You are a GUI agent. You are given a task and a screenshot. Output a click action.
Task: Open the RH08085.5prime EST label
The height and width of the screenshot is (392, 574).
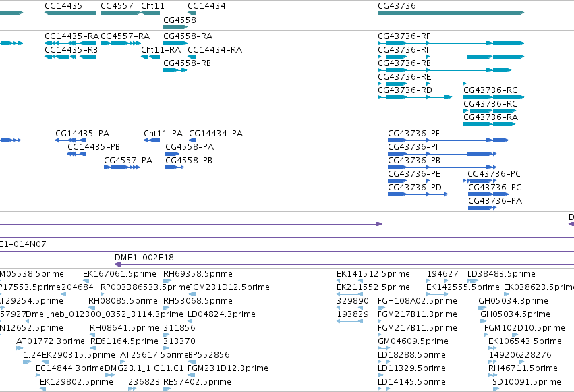tap(123, 301)
